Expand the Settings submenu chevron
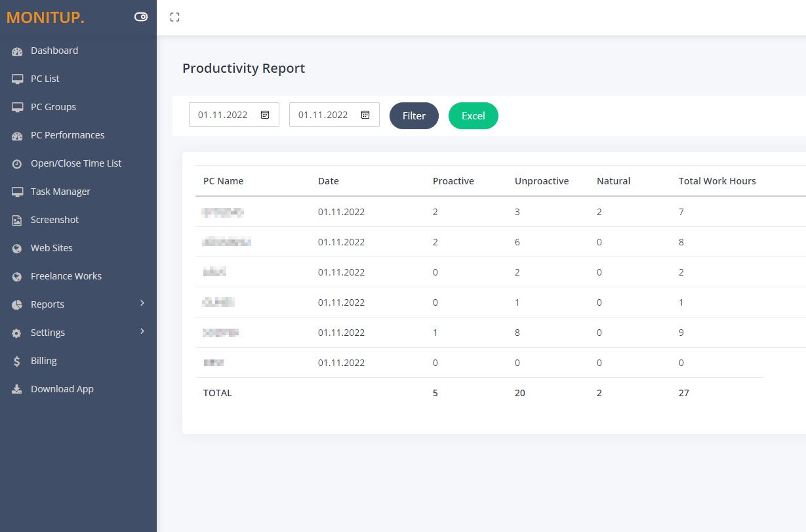Image resolution: width=806 pixels, height=532 pixels. pyautogui.click(x=142, y=331)
